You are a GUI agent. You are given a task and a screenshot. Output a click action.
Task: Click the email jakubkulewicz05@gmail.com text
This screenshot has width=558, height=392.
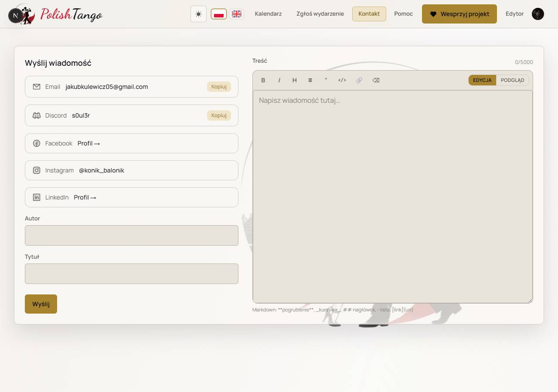(x=107, y=87)
